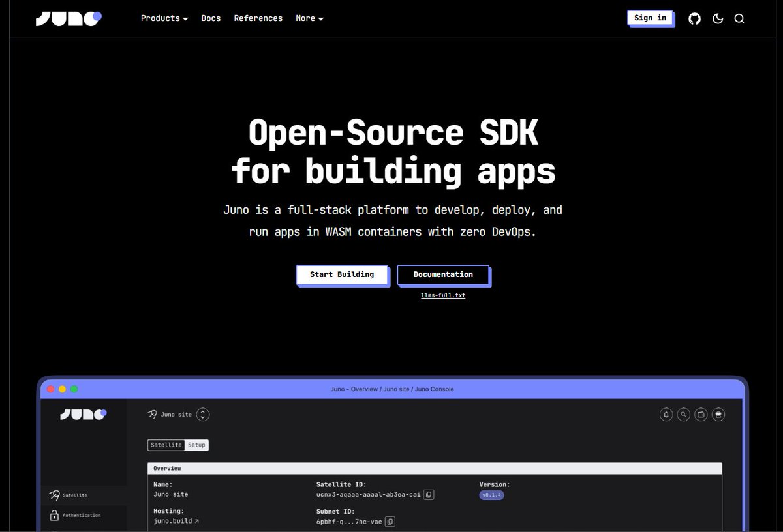Open the Docs navigation link
The width and height of the screenshot is (783, 532).
click(211, 18)
